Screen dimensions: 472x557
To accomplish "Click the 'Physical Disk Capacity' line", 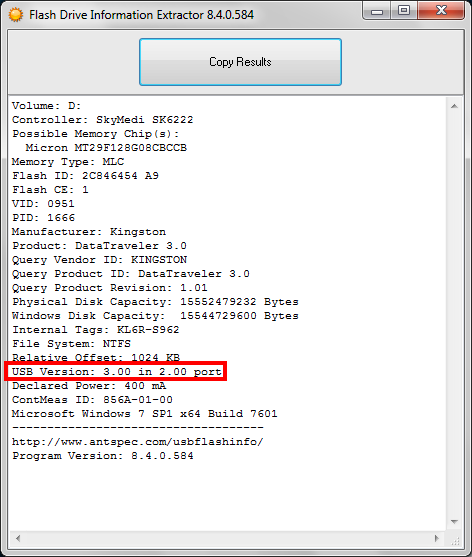I will point(155,302).
